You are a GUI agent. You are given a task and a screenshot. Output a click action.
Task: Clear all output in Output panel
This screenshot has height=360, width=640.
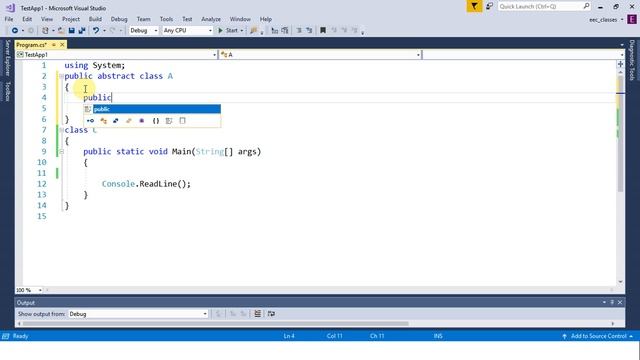258,314
